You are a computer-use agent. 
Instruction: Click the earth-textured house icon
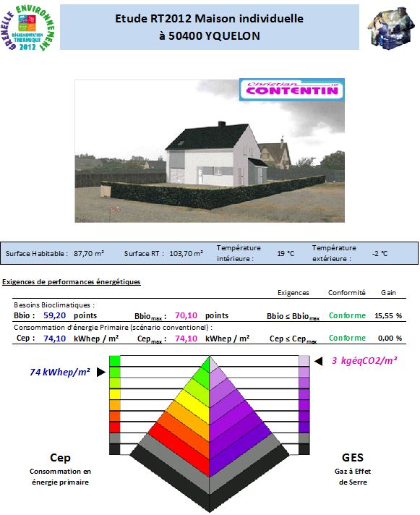tap(390, 28)
